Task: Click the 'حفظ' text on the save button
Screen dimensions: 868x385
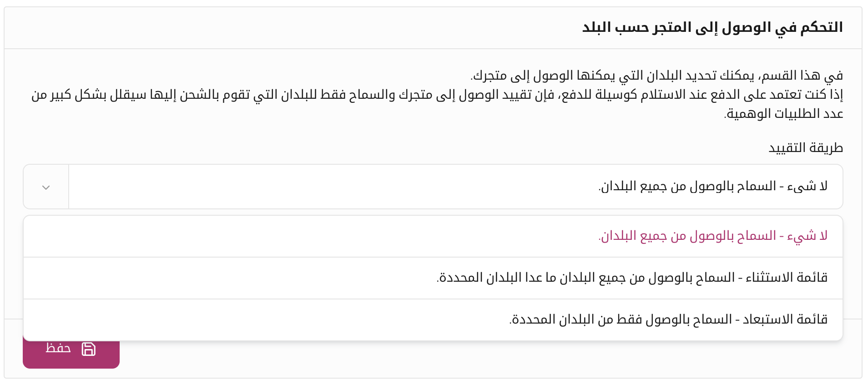Action: pos(58,349)
